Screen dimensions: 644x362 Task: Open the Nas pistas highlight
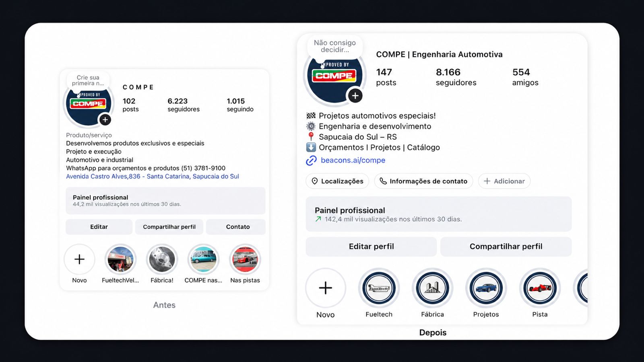[x=245, y=259]
